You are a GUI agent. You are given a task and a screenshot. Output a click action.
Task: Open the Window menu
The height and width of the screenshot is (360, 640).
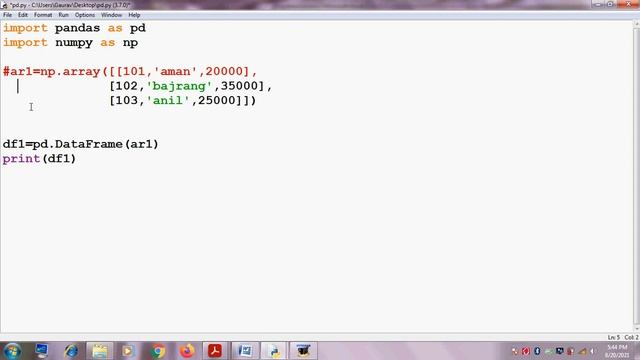111,15
